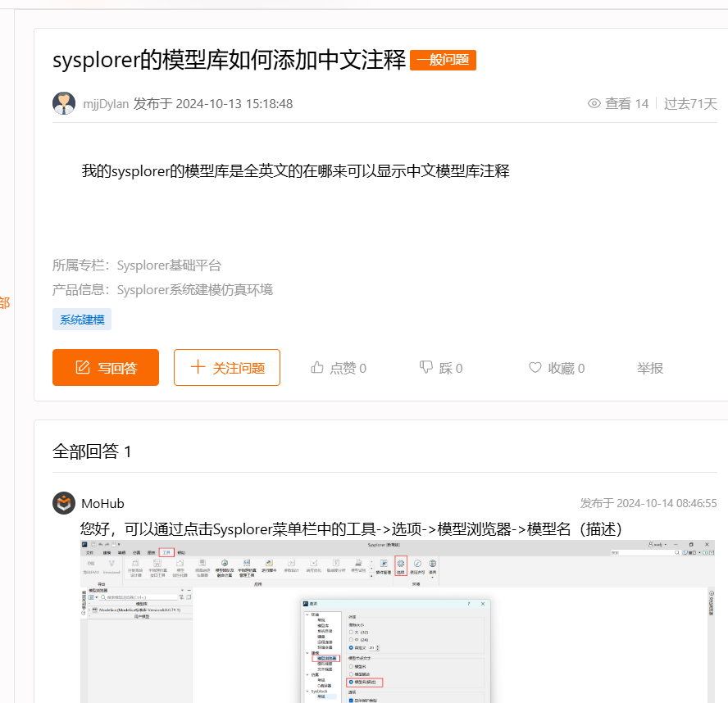Open mjjDylan's avatar picture
Image resolution: width=728 pixels, height=703 pixels.
pyautogui.click(x=64, y=103)
